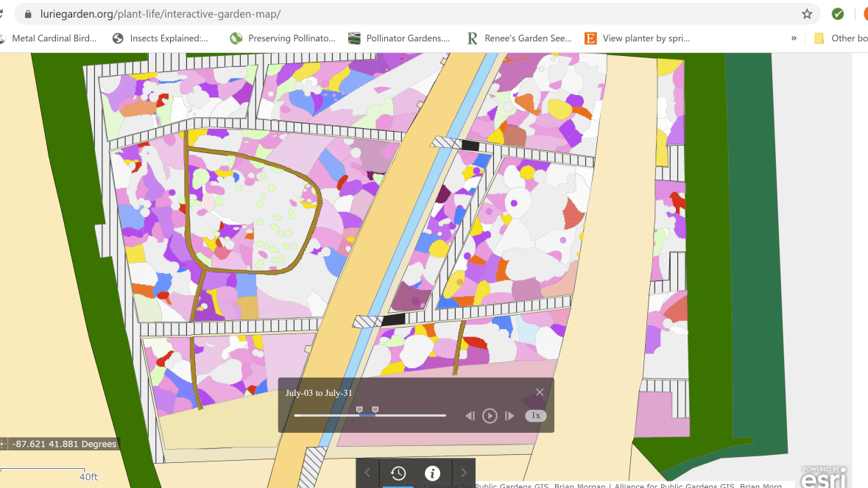Click the left time slider handle
Viewport: 868px width, 488px height.
click(359, 409)
